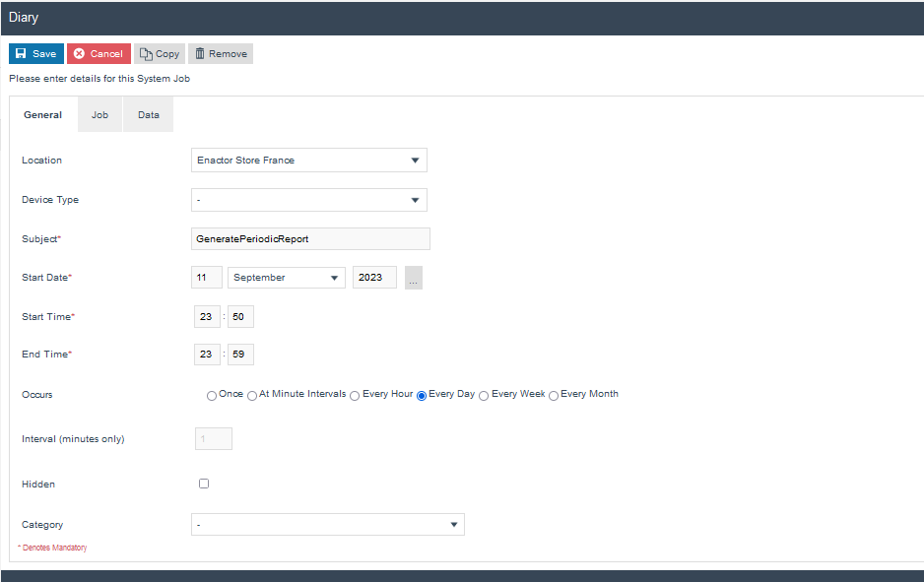Select At Minute Intervals radio button
This screenshot has height=582, width=924.
coord(252,396)
